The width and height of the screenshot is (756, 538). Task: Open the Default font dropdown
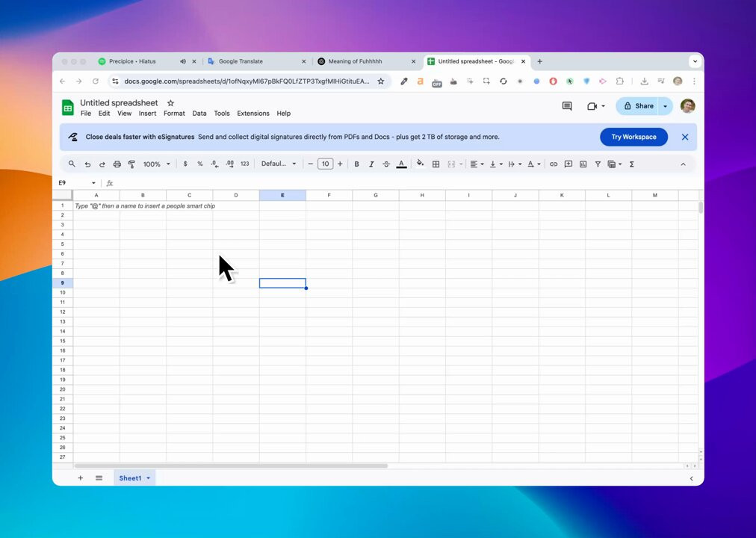[x=279, y=164]
